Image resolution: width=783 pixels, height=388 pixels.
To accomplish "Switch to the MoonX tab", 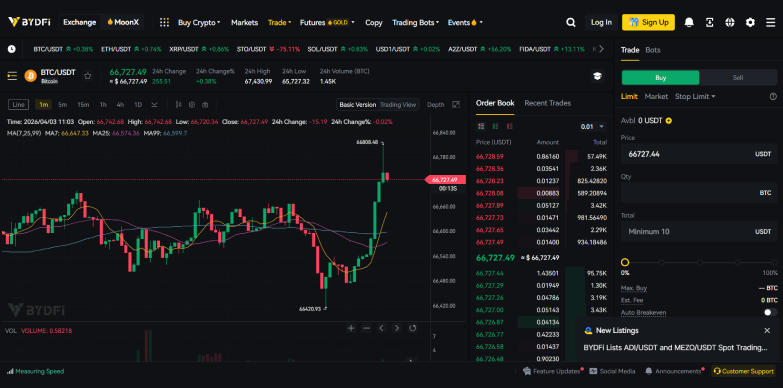I will click(123, 22).
